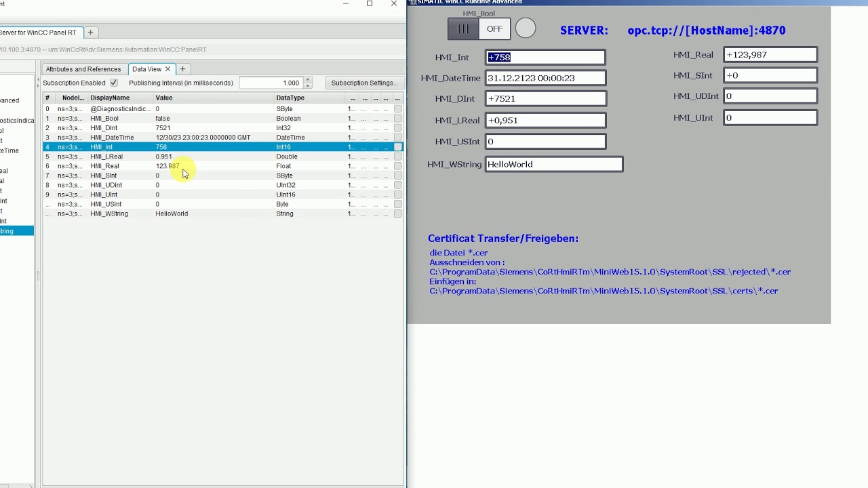Sort by the DisplayName column header

tap(121, 98)
